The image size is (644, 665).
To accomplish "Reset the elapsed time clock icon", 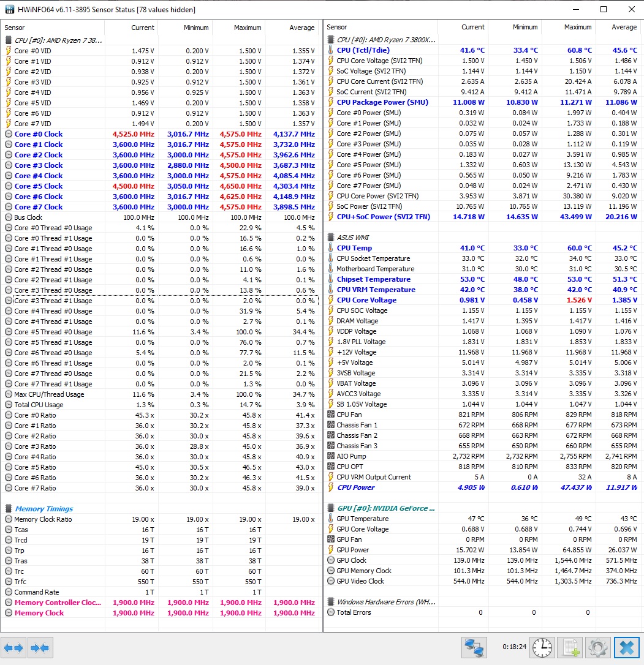I will tap(542, 648).
